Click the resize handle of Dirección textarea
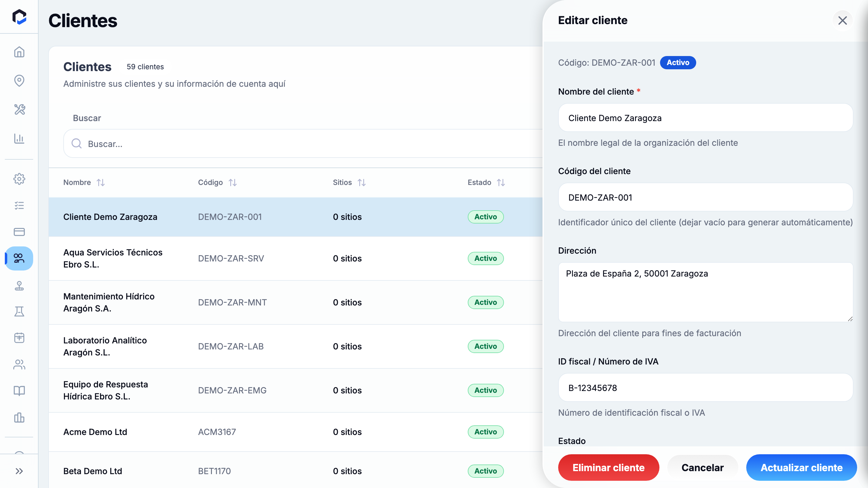Screen dimensions: 868x488 click(x=850, y=319)
